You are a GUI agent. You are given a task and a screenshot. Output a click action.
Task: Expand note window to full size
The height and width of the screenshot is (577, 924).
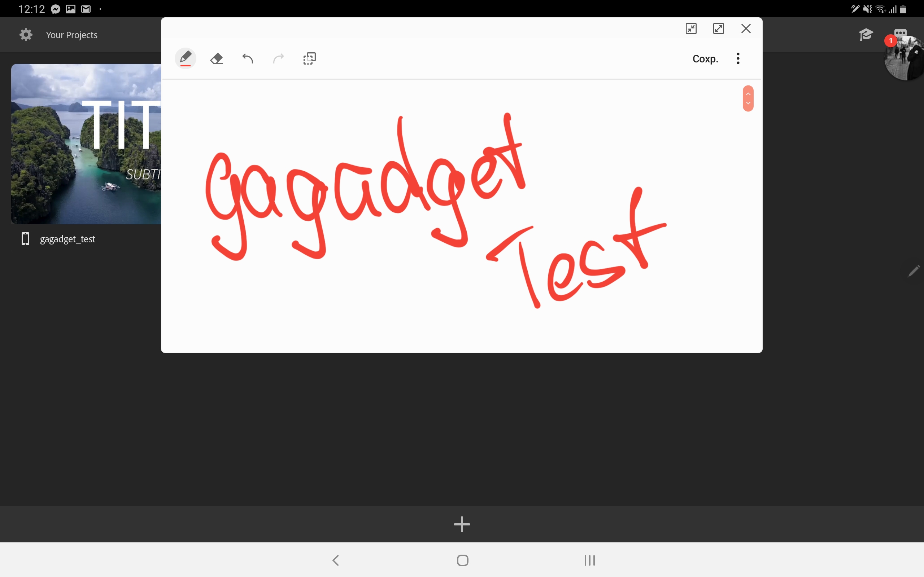pyautogui.click(x=718, y=28)
